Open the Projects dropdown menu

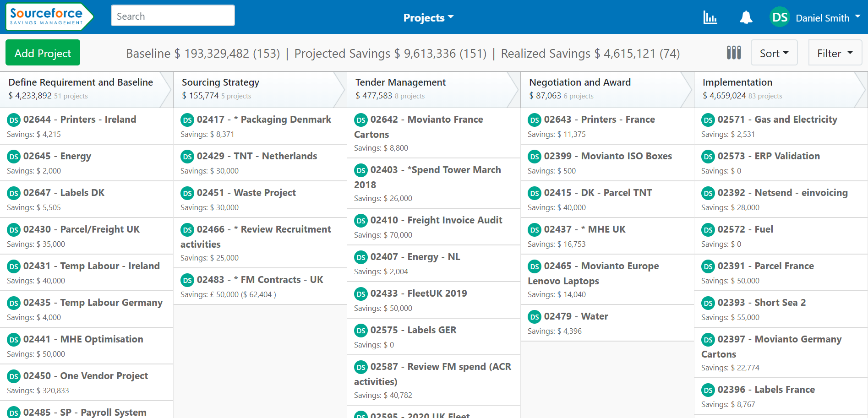(x=428, y=18)
